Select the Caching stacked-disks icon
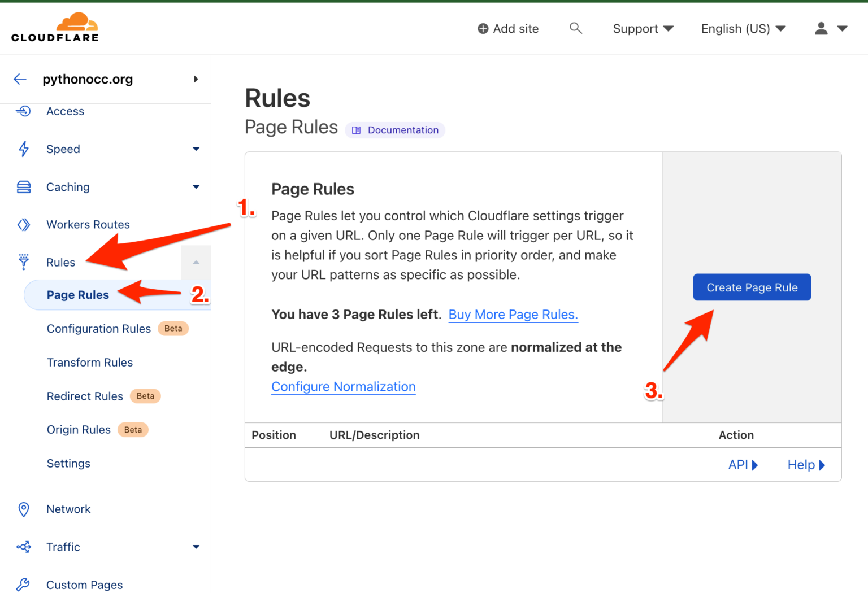Image resolution: width=868 pixels, height=593 pixels. point(24,186)
